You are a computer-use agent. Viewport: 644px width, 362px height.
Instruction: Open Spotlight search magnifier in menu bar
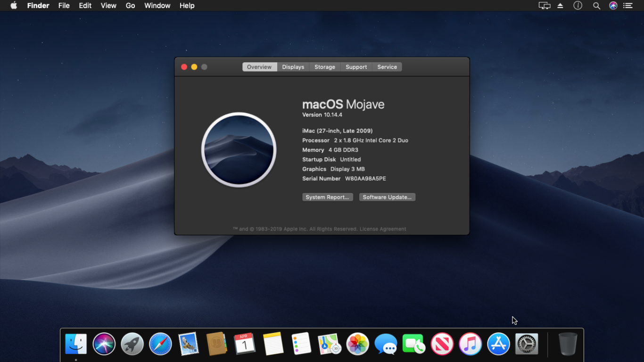(596, 6)
